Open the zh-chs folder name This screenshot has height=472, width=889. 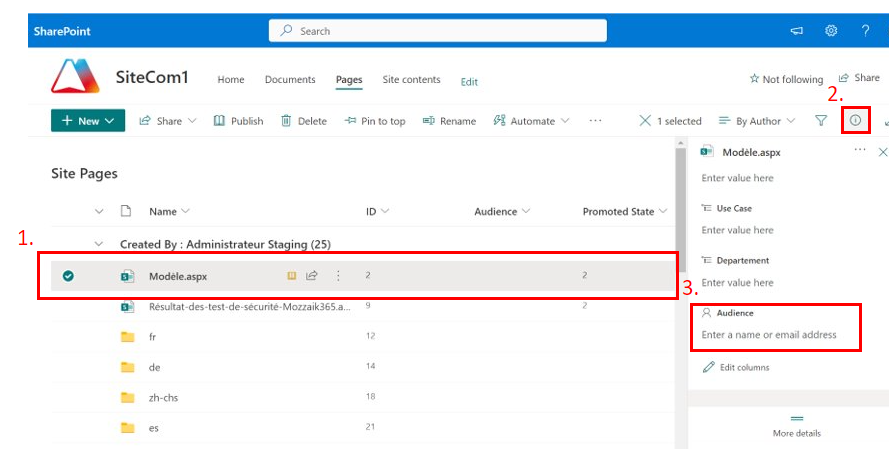tap(163, 397)
